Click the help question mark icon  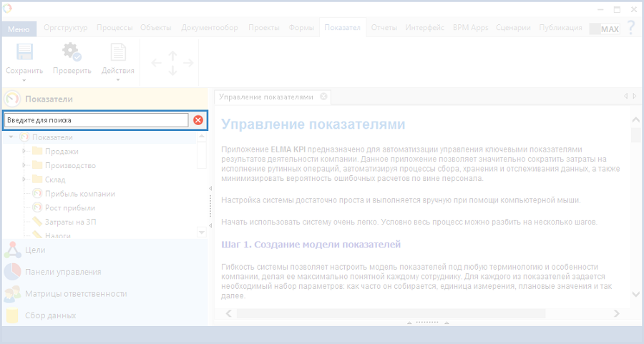tap(630, 28)
